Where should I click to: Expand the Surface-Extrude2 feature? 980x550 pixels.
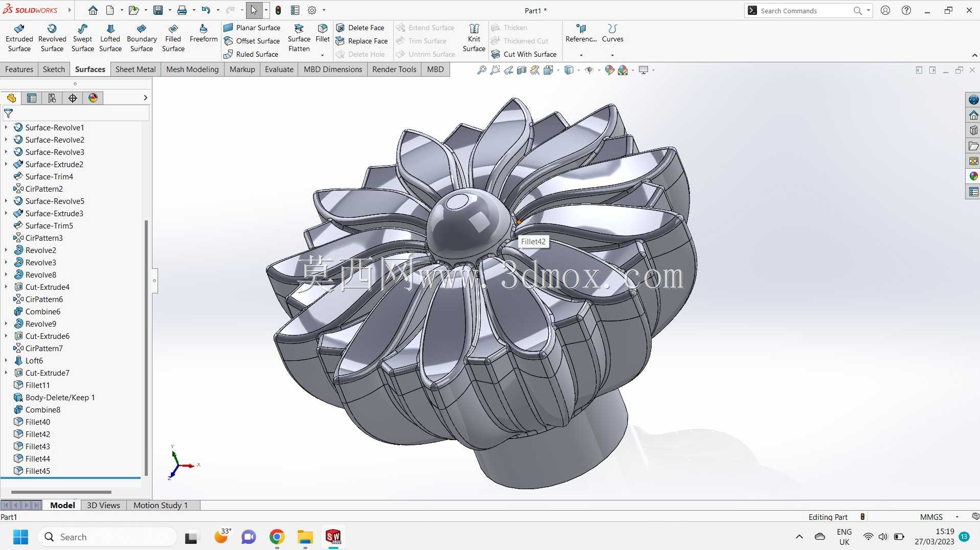(6, 164)
